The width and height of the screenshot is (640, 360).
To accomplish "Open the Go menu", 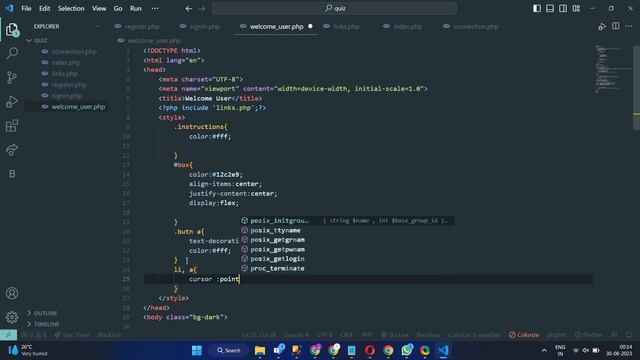I will click(118, 8).
